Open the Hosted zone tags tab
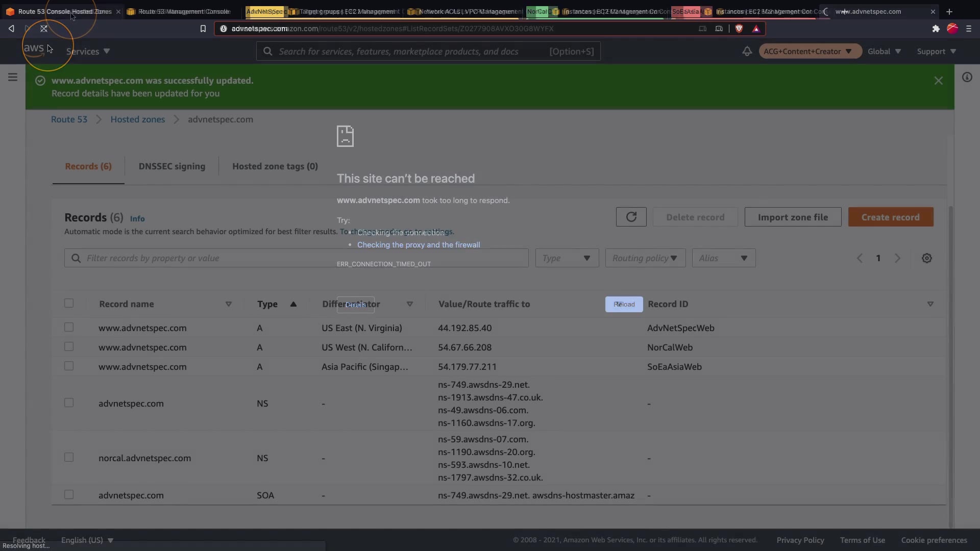 coord(275,166)
